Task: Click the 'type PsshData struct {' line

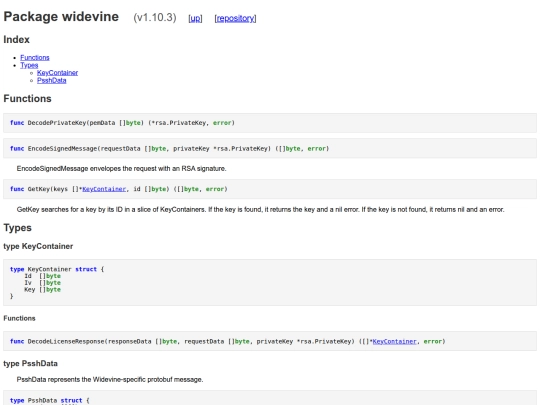Action: coord(50,401)
